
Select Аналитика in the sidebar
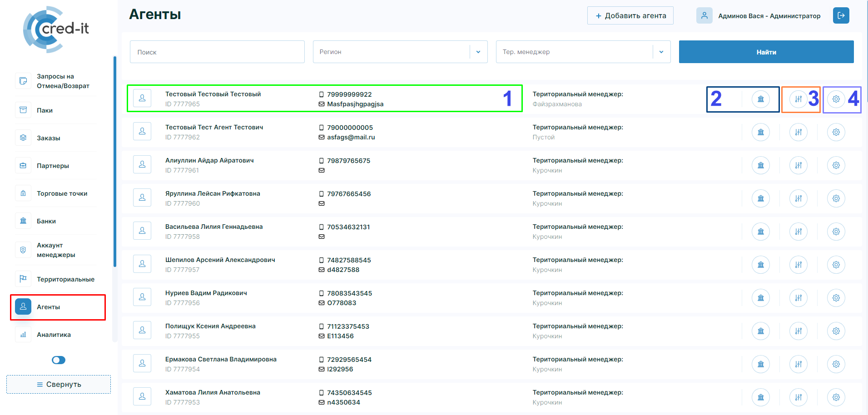(54, 335)
